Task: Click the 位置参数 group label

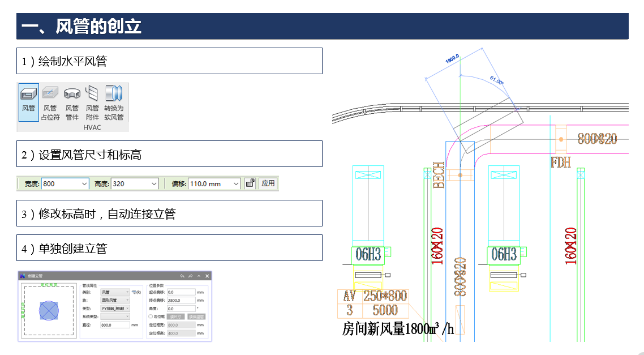Action: tap(156, 285)
